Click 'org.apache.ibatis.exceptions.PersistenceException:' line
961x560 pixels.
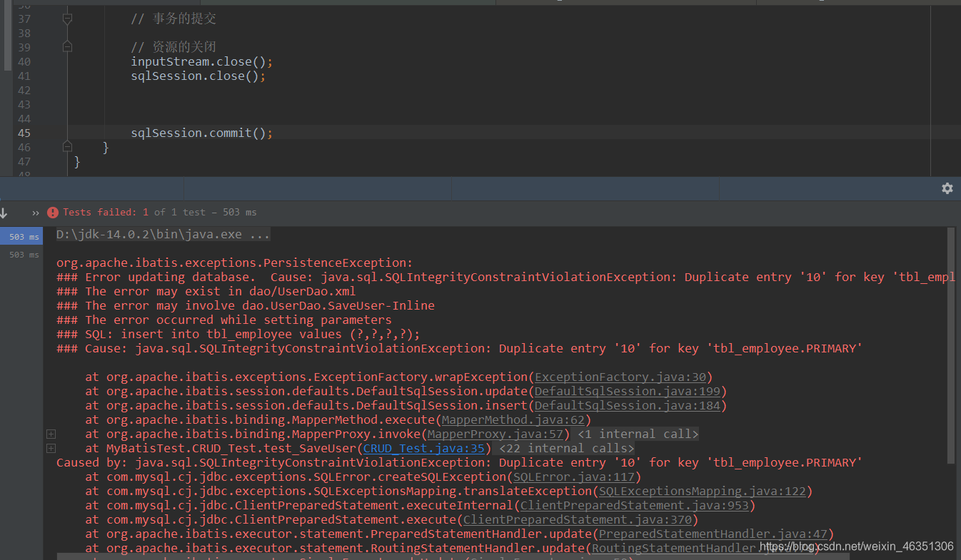point(235,263)
